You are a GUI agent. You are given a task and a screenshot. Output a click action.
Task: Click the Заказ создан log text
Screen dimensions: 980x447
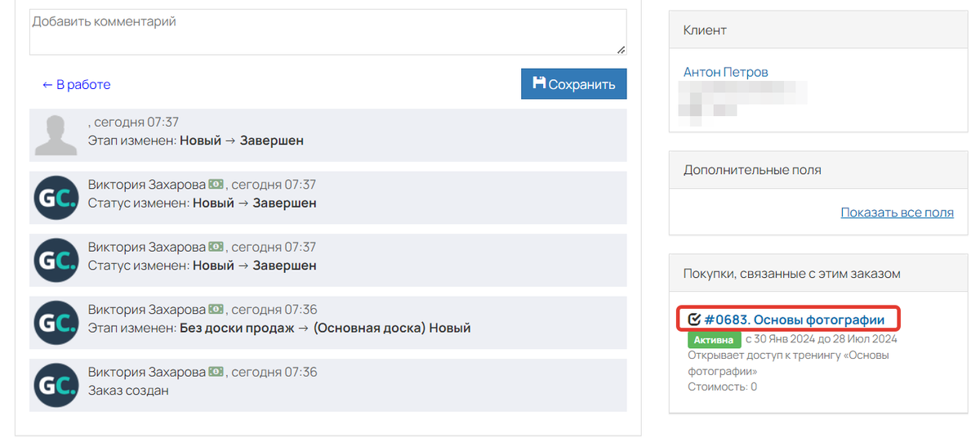(x=128, y=391)
